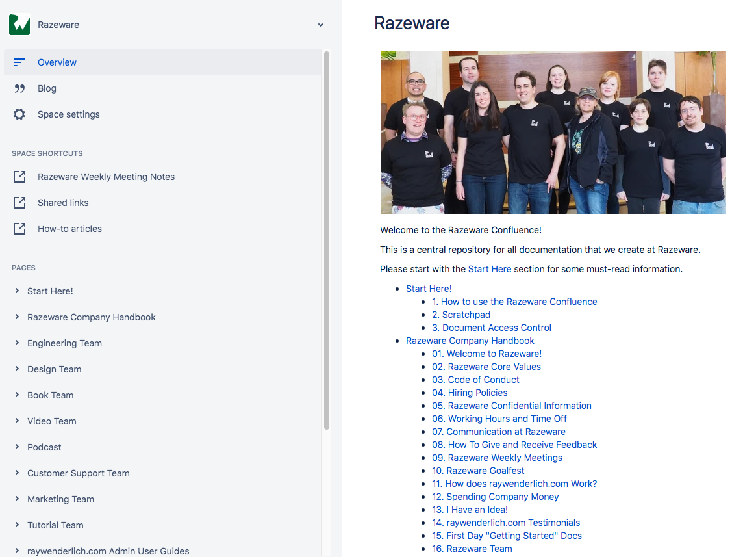756x557 pixels.
Task: Open 12. Spending Company Money link
Action: point(495,497)
